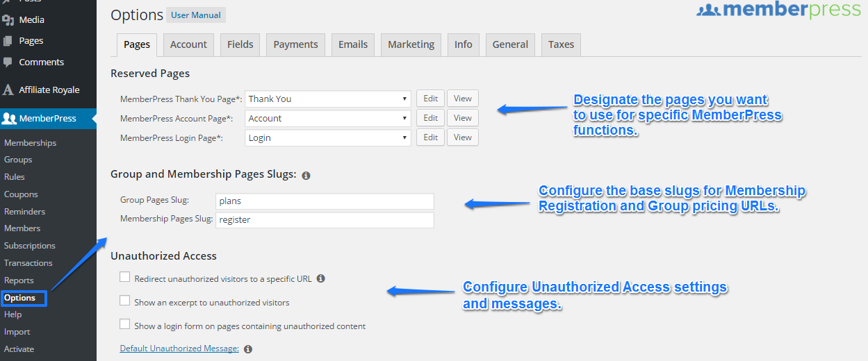Open Help in the sidebar
This screenshot has height=361, width=868.
tap(13, 314)
